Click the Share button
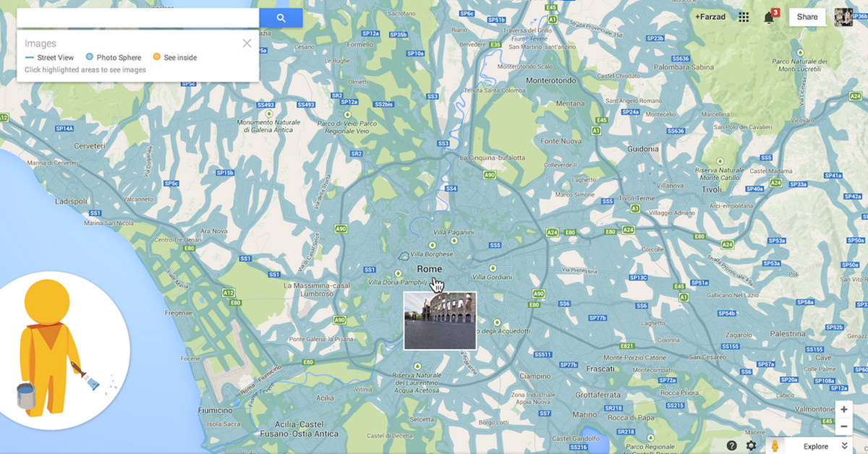 pos(807,17)
